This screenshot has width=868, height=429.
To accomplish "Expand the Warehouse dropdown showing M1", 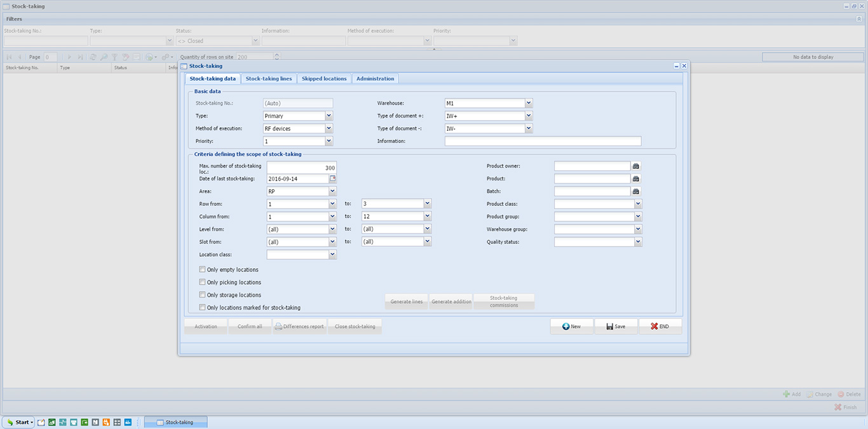I will pos(529,103).
